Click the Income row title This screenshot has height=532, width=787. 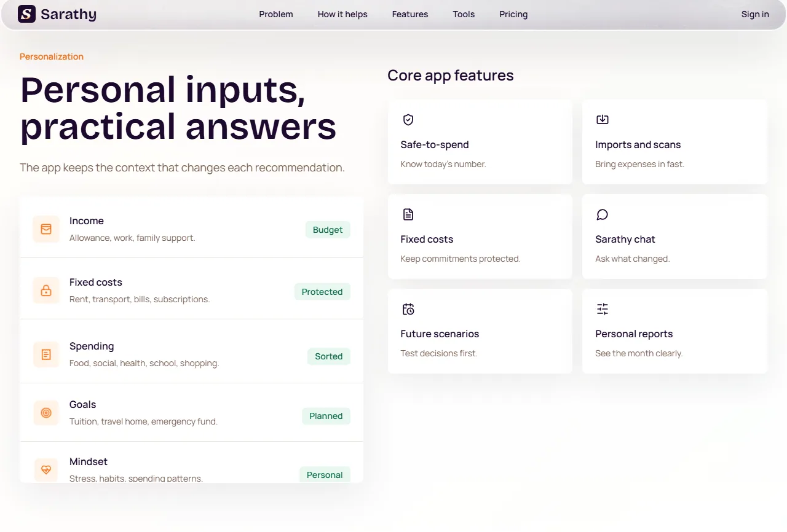[87, 221]
